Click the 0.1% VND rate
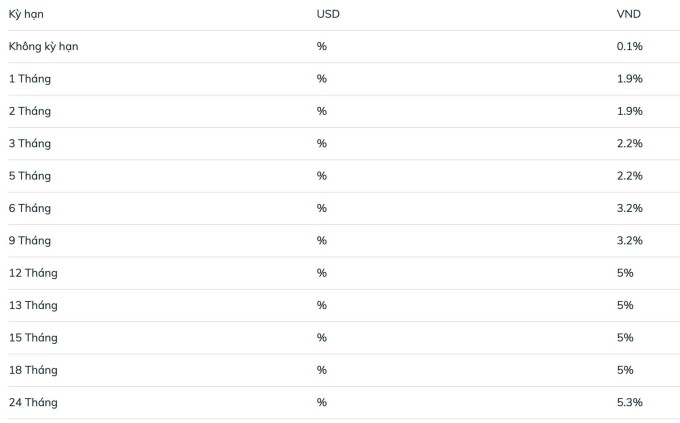The width and height of the screenshot is (680, 423). pos(629,47)
